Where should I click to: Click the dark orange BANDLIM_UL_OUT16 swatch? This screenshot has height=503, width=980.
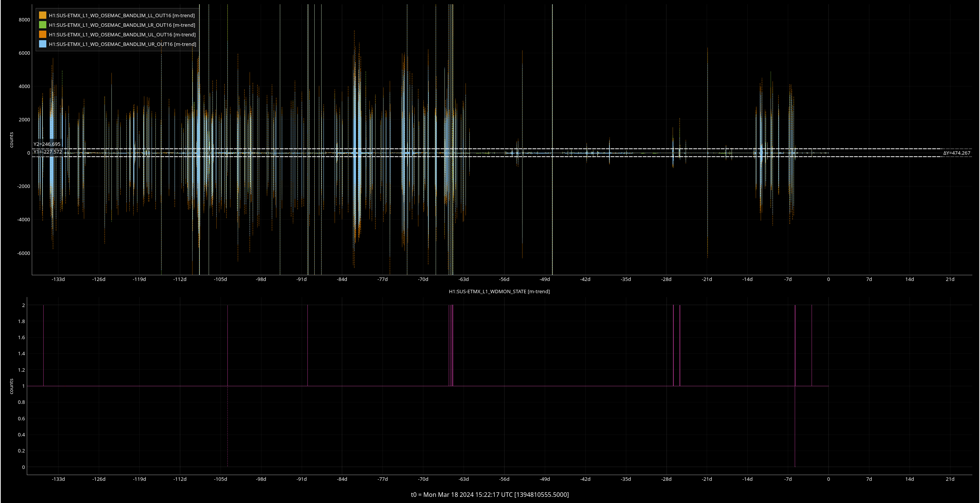(42, 34)
